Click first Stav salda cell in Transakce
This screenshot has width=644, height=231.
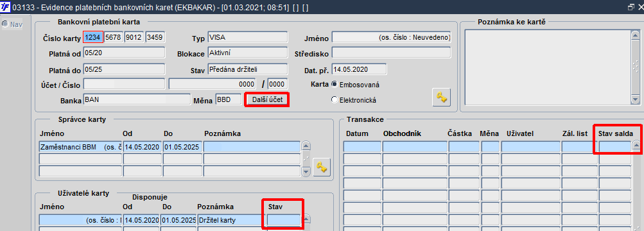(615, 147)
